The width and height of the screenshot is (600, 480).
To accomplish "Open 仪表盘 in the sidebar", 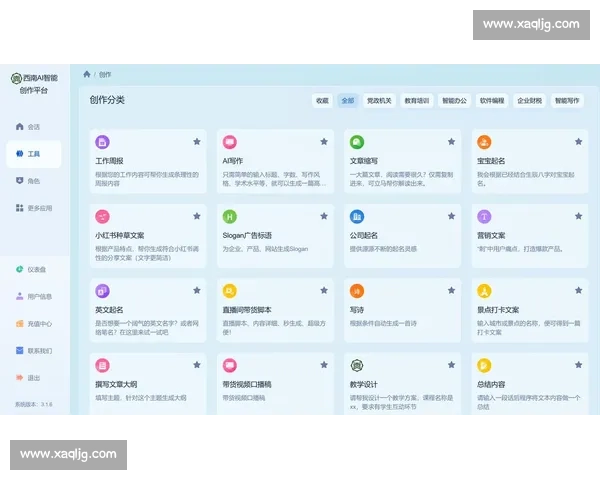I will point(34,269).
